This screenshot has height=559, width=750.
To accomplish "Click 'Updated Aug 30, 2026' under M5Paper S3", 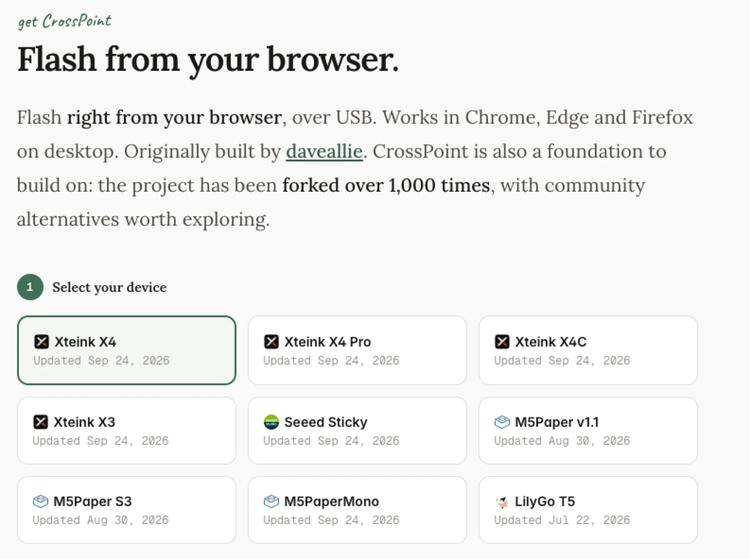I will pos(100,520).
